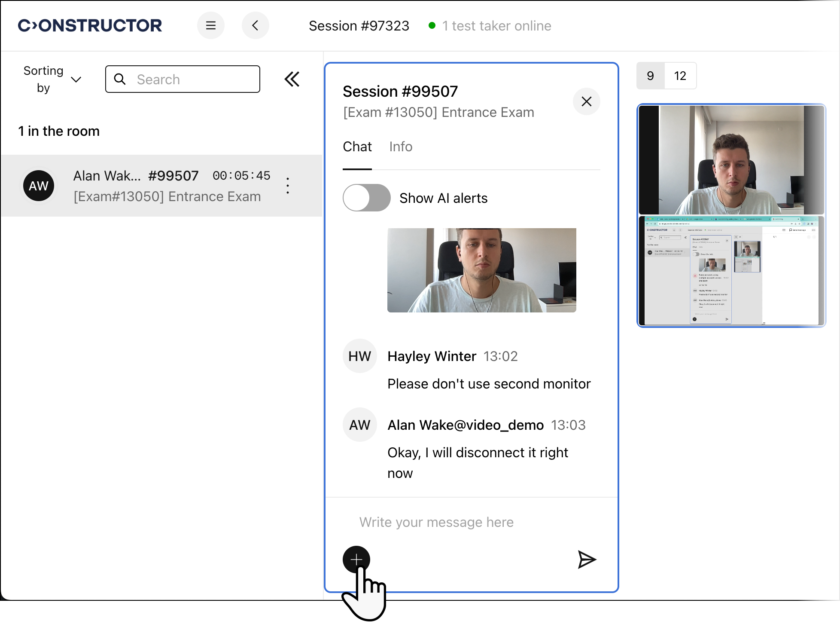The width and height of the screenshot is (840, 624).
Task: Click the Constructor logo
Action: pos(90,26)
